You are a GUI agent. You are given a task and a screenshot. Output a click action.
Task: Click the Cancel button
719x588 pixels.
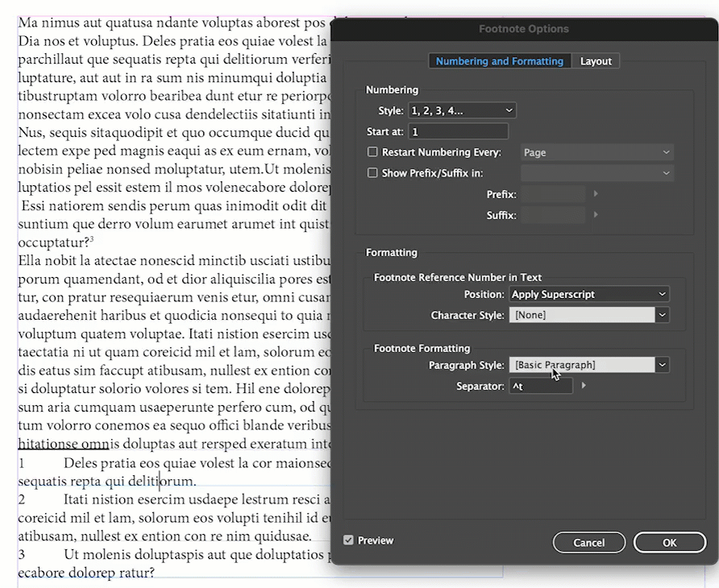pos(588,543)
